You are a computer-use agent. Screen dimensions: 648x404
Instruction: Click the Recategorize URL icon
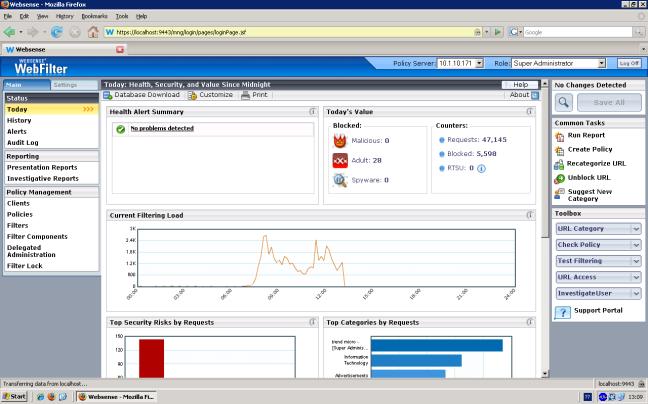point(559,164)
